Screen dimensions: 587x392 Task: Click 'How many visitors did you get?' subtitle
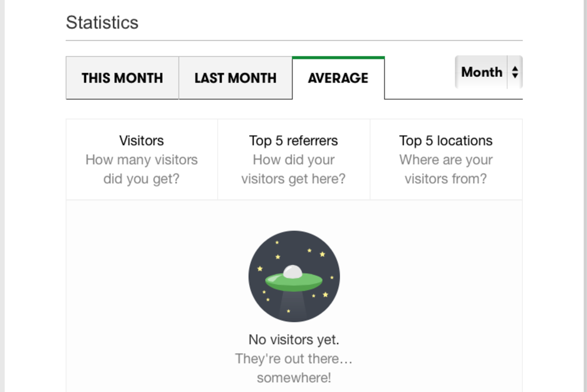pos(141,169)
